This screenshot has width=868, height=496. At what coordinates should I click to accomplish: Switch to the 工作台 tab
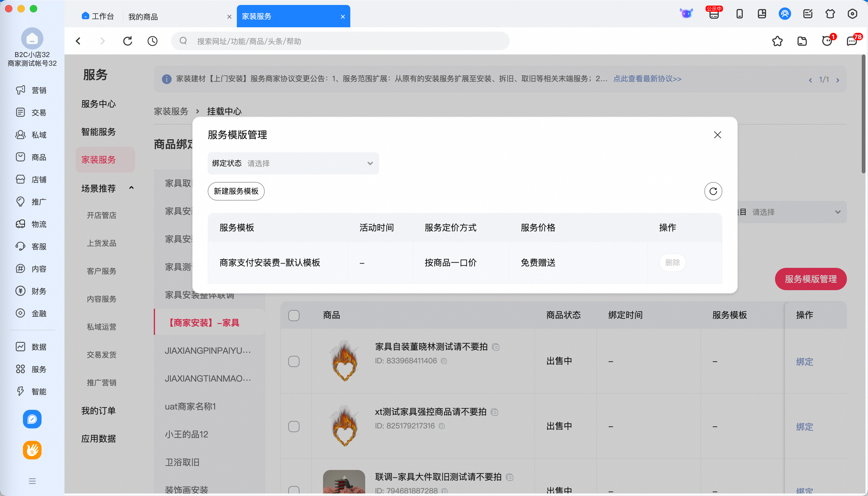[98, 16]
